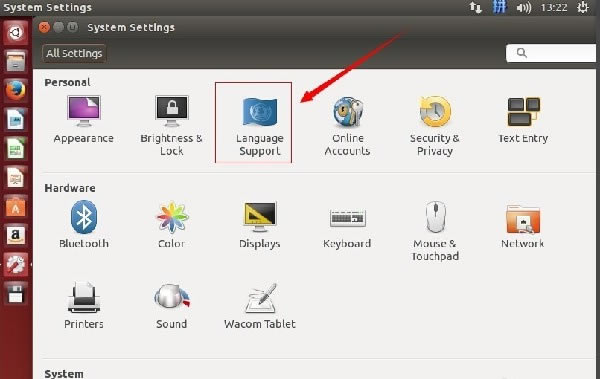The height and width of the screenshot is (379, 600).
Task: Open Online Accounts settings
Action: click(347, 126)
